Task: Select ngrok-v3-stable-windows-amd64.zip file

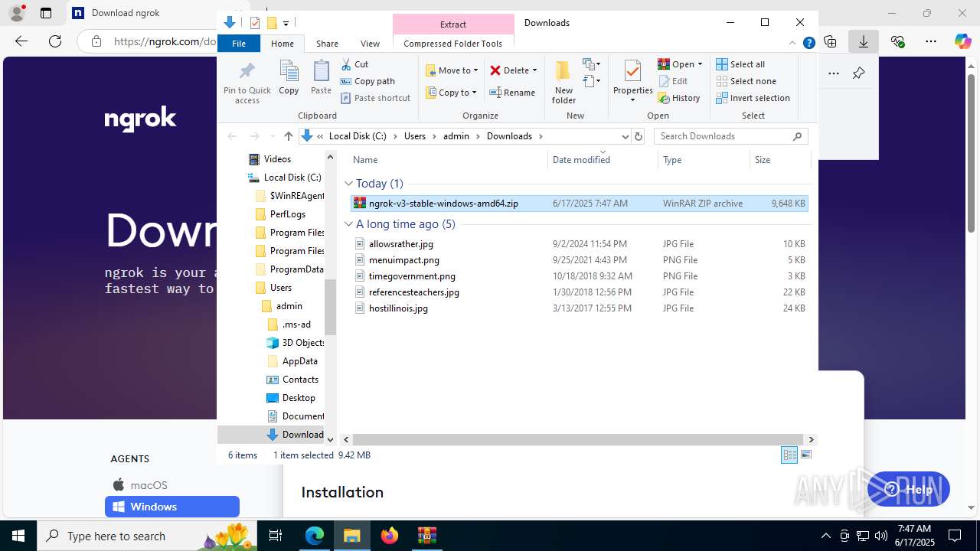Action: tap(579, 204)
